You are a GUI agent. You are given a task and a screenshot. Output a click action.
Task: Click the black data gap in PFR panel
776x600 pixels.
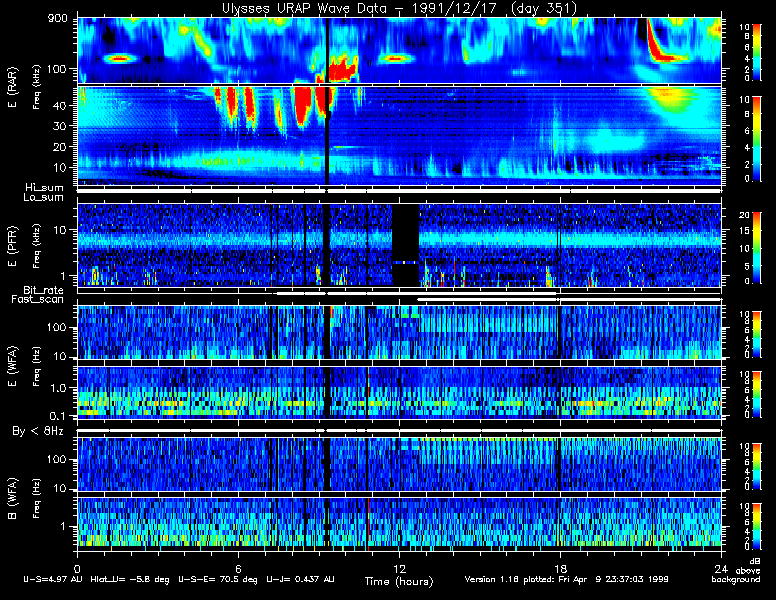tap(405, 245)
